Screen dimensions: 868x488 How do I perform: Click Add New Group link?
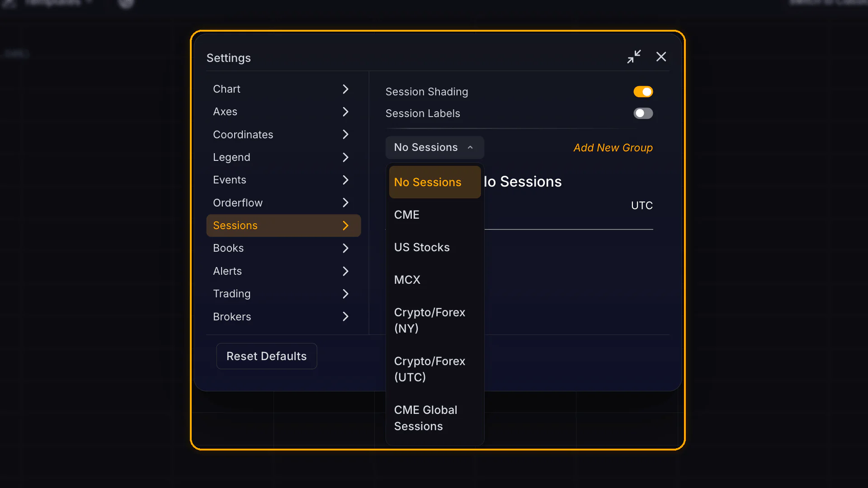[613, 148]
